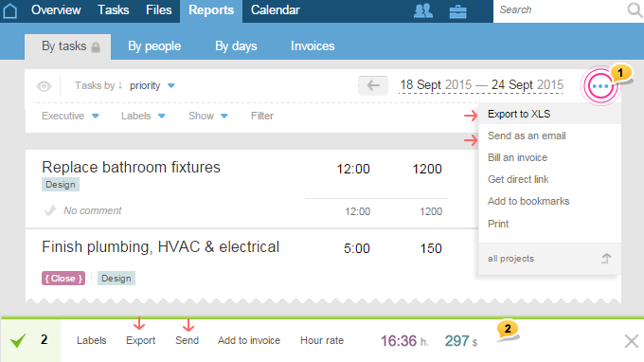Screen dimensions: 644x362
Task: Click all projects in dropdown menu
Action: 510,259
